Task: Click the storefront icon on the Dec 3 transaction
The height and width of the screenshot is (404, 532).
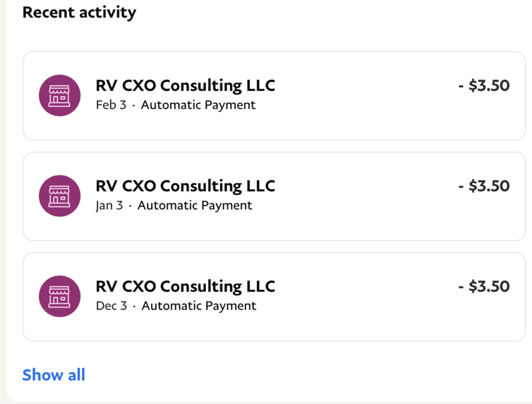Action: tap(60, 296)
